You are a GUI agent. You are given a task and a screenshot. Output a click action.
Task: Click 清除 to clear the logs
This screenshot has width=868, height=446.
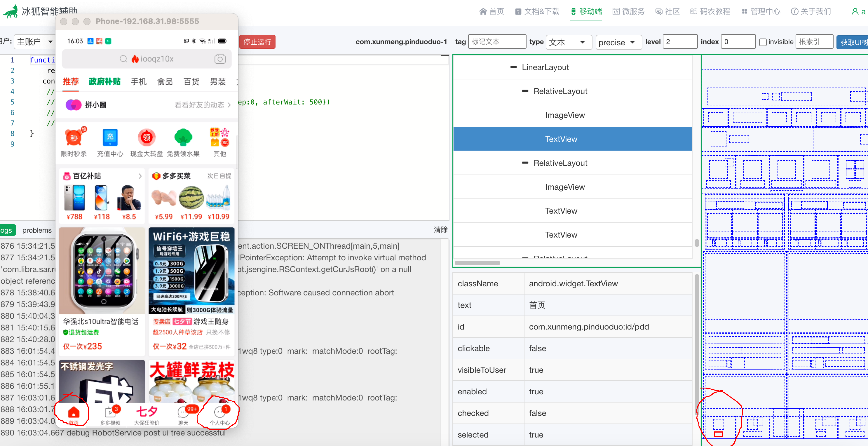click(x=441, y=230)
